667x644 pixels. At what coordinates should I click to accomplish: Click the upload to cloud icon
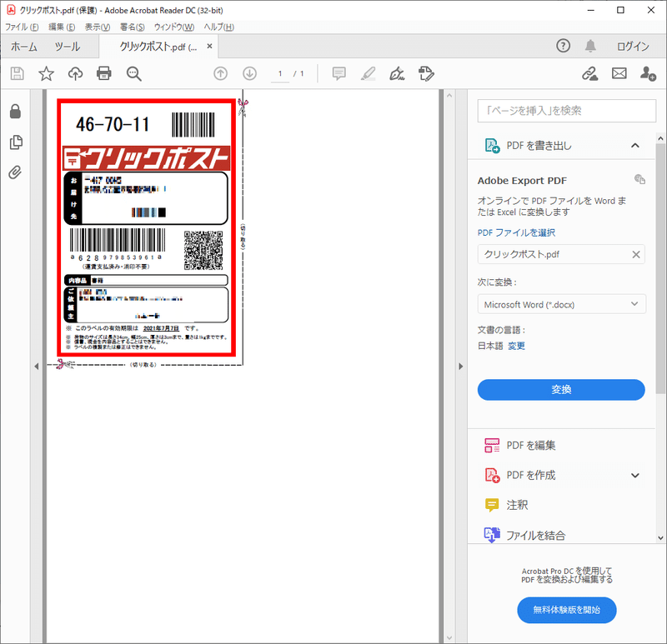75,73
